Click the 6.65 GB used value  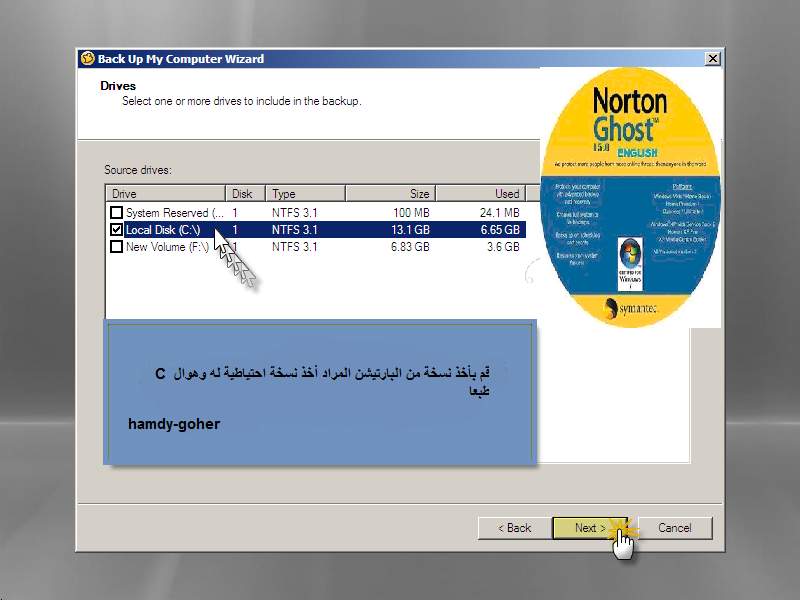[500, 230]
